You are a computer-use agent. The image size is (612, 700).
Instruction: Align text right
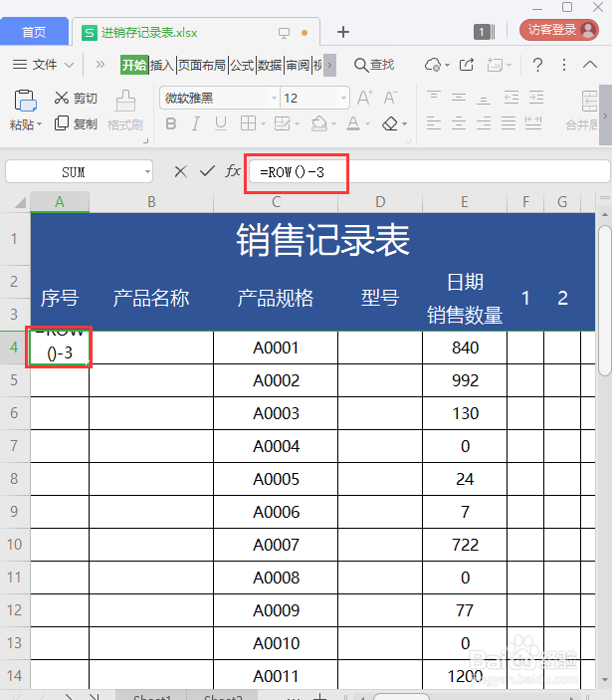coord(484,122)
